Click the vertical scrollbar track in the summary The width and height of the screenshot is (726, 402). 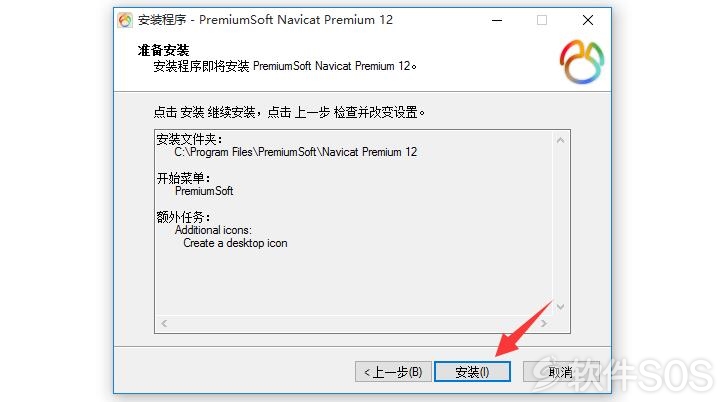pyautogui.click(x=560, y=224)
